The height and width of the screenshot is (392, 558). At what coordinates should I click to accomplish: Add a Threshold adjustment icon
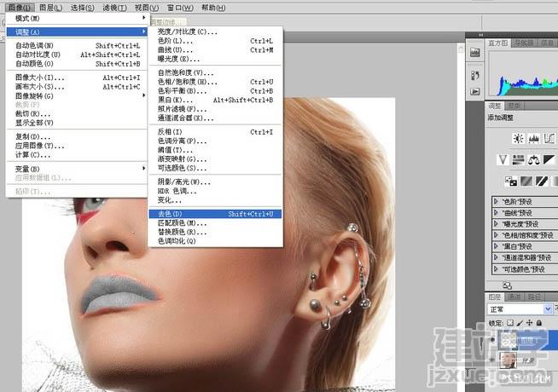[x=542, y=182]
